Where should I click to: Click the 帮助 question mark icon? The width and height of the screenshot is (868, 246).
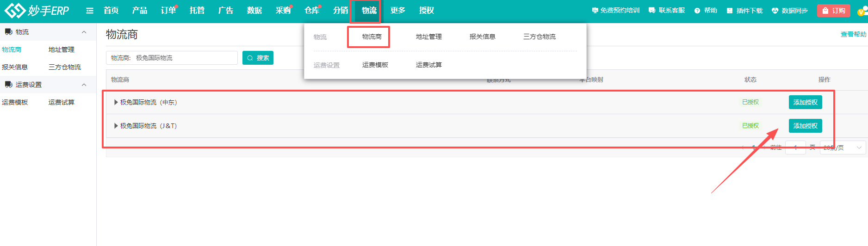pos(697,11)
